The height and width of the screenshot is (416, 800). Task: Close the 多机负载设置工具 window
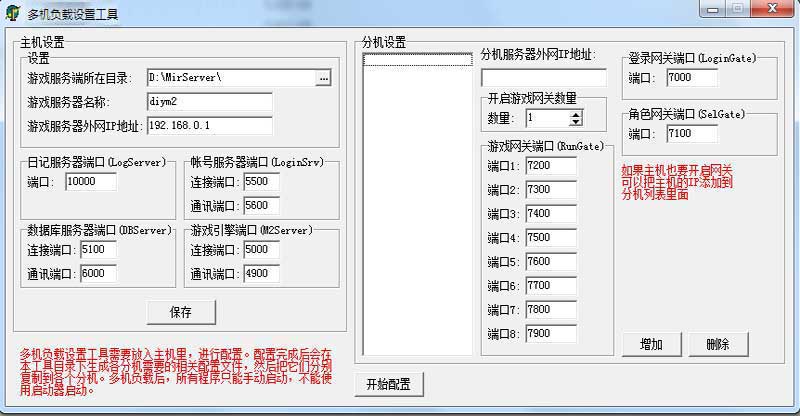click(x=772, y=9)
